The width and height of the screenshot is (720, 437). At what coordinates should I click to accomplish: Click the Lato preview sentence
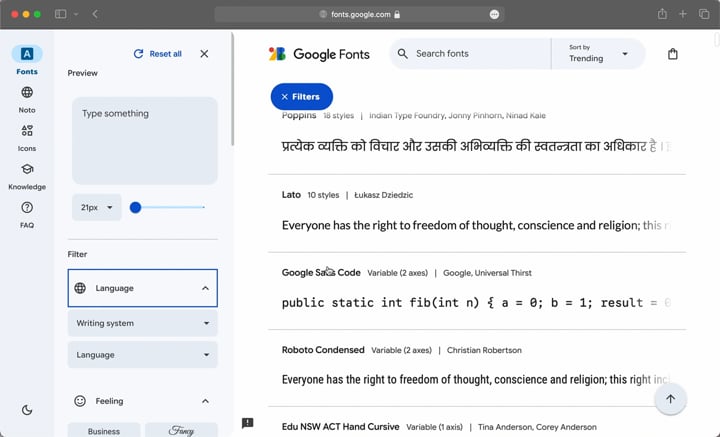click(476, 225)
